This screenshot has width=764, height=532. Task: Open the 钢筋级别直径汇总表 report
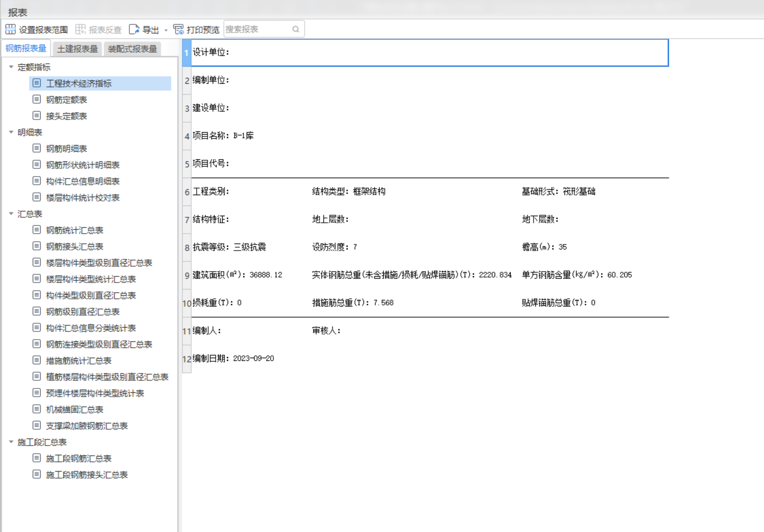click(x=83, y=311)
